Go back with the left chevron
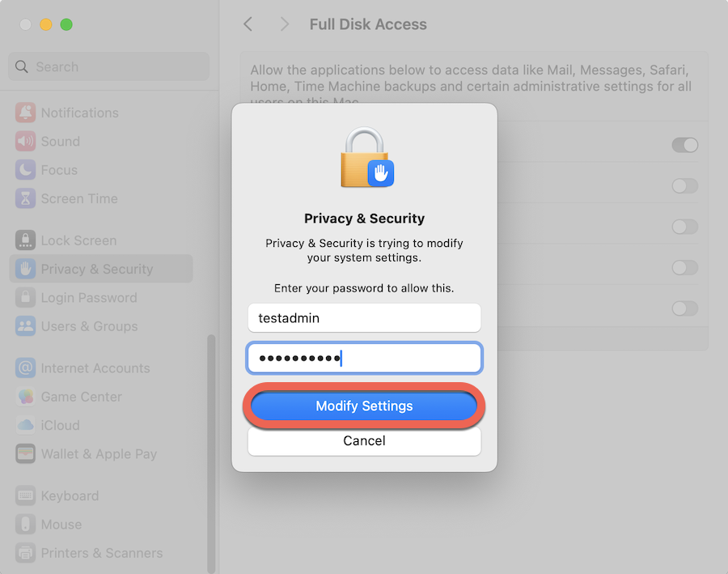Viewport: 728px width, 574px height. click(x=248, y=24)
